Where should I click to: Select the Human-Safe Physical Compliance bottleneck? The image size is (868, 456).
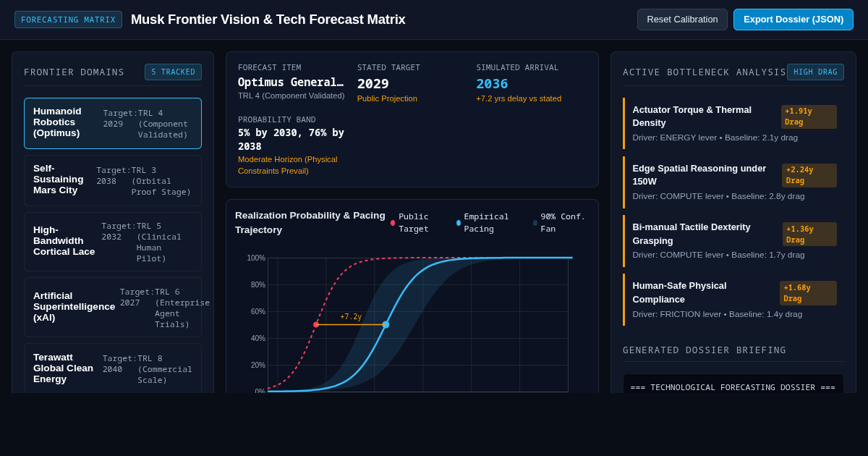click(733, 300)
